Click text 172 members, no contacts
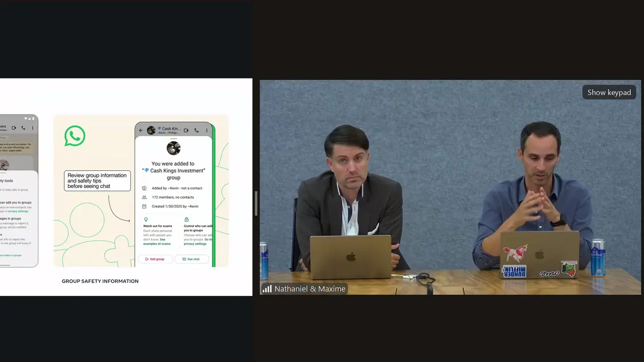Viewport: 644px width, 362px height. (x=173, y=197)
